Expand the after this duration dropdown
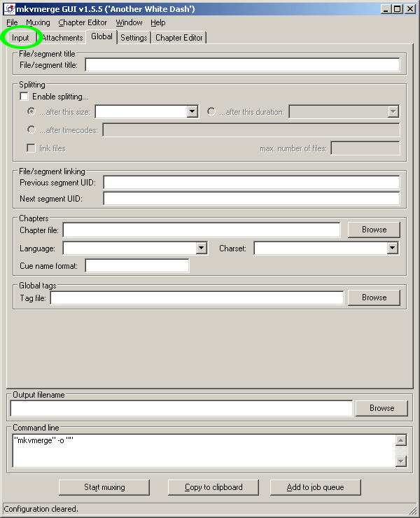Image resolution: width=420 pixels, height=518 pixels. click(393, 112)
